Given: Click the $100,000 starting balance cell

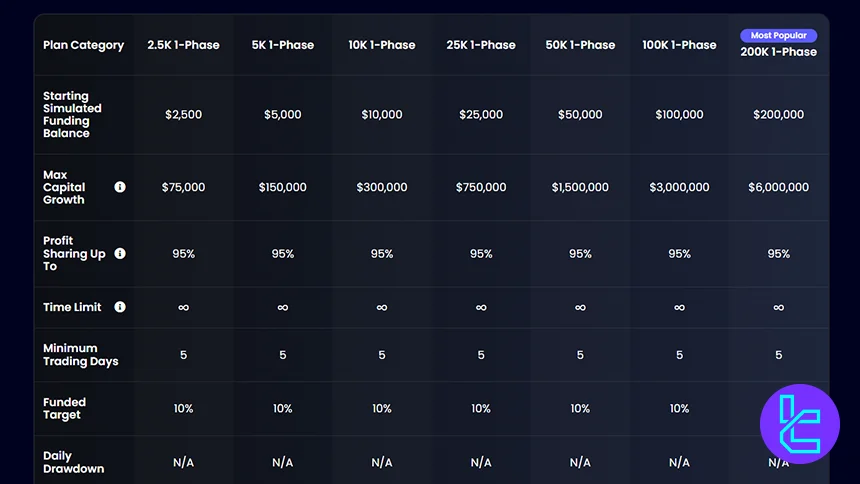Looking at the screenshot, I should click(679, 115).
